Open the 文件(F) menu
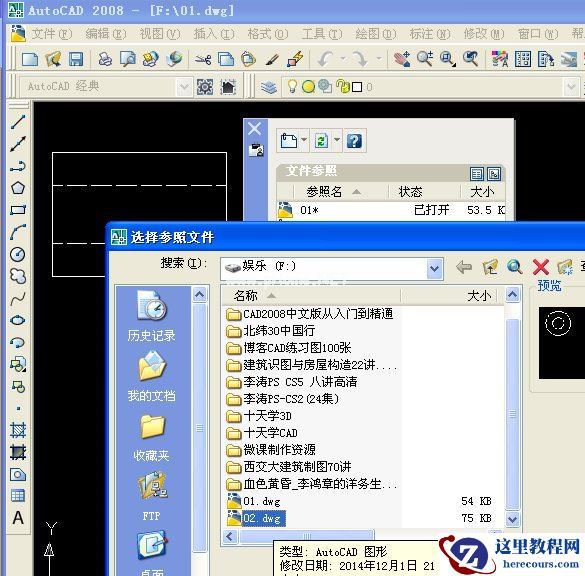Screen dimensions: 585x576 click(51, 34)
